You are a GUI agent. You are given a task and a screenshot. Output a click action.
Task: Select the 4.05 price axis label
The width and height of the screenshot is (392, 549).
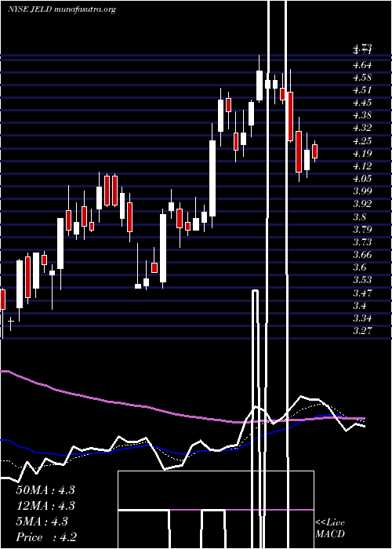click(362, 179)
